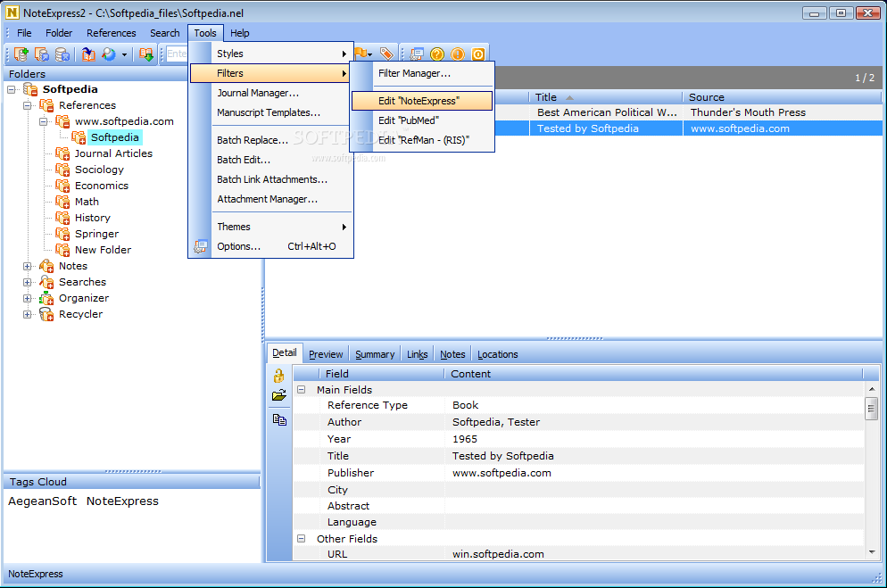Switch to the Links tab
The width and height of the screenshot is (887, 588).
pyautogui.click(x=418, y=354)
